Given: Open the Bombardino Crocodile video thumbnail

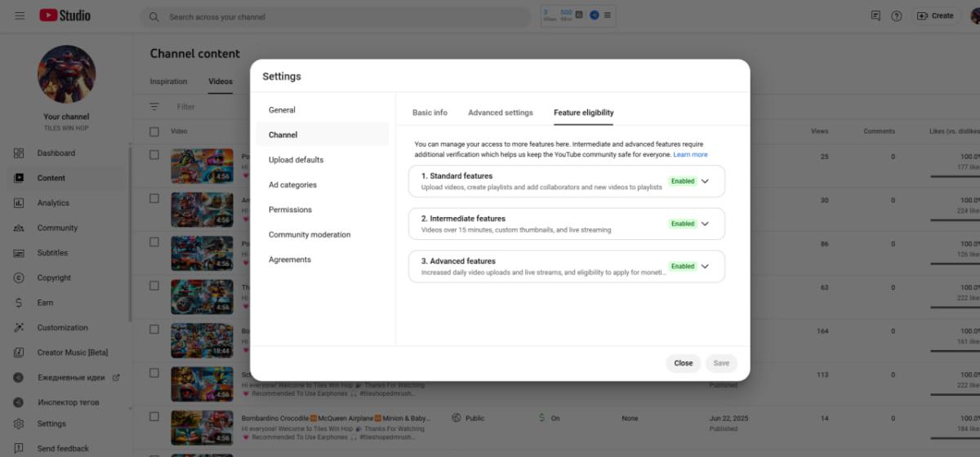Looking at the screenshot, I should pos(202,428).
